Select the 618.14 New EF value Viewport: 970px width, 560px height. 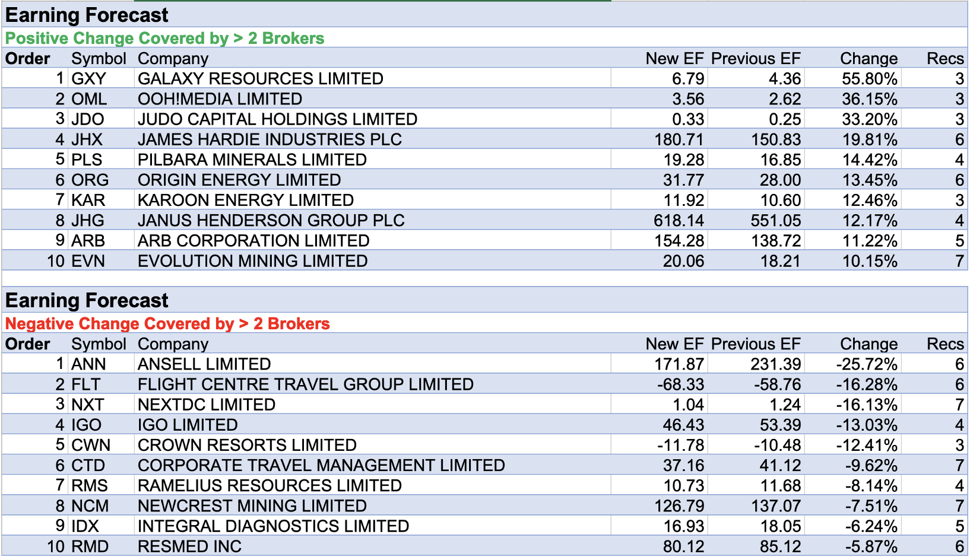(679, 221)
